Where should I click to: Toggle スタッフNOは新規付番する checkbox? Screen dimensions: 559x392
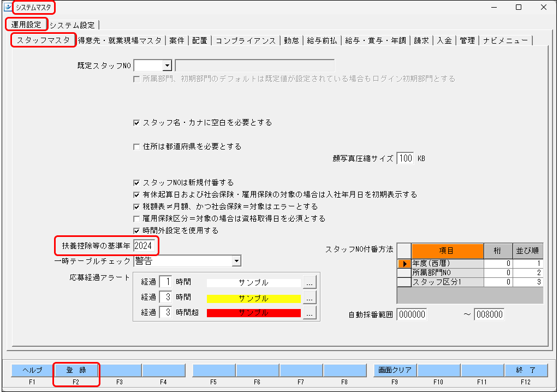click(x=136, y=183)
